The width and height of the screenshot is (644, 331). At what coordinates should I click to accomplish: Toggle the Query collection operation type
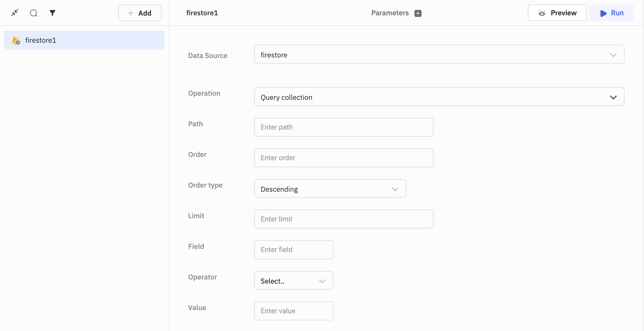tap(614, 97)
